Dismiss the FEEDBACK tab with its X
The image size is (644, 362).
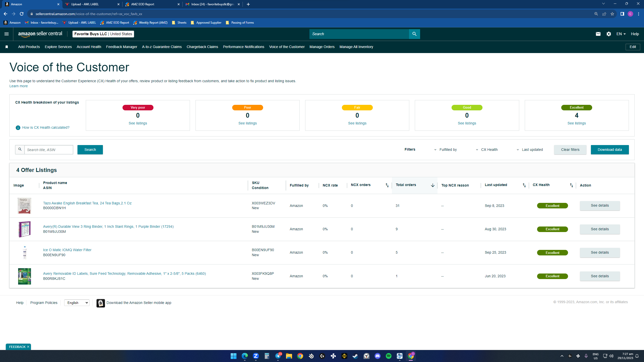point(28,347)
